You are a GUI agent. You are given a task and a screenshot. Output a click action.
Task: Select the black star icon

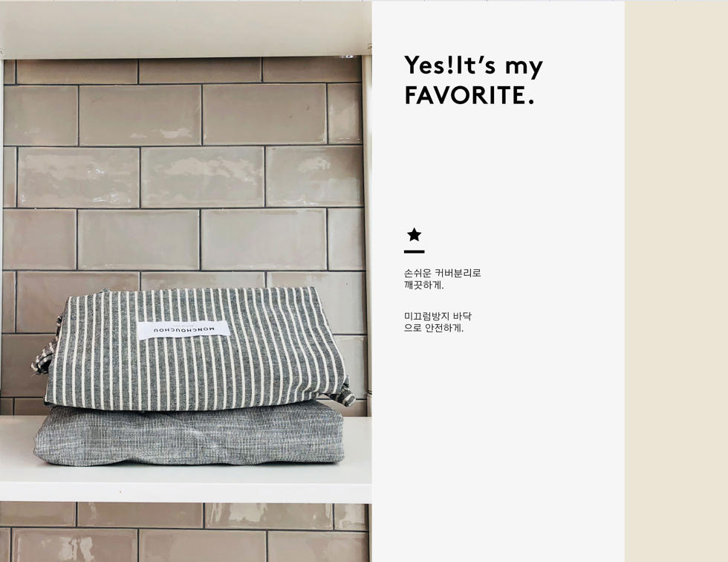pyautogui.click(x=415, y=235)
